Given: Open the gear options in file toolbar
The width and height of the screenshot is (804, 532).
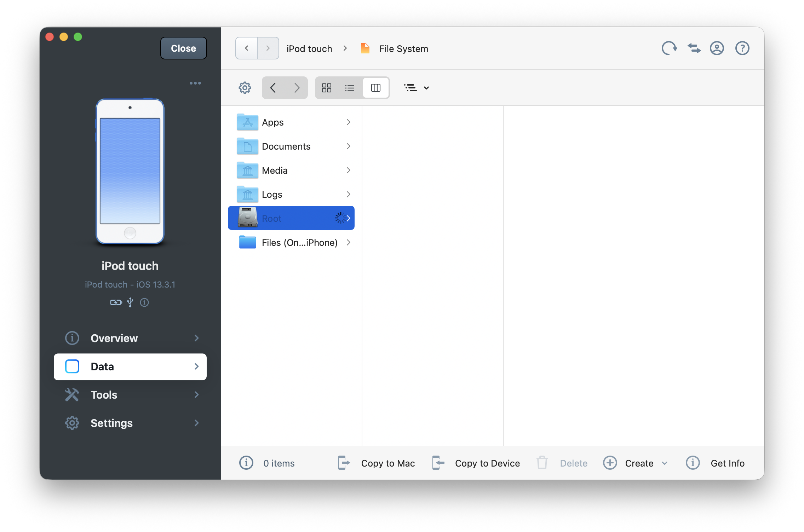Looking at the screenshot, I should [x=245, y=88].
